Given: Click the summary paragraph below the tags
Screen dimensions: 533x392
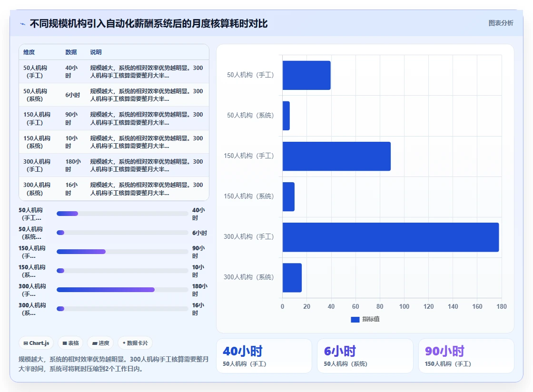Looking at the screenshot, I should pyautogui.click(x=113, y=364).
